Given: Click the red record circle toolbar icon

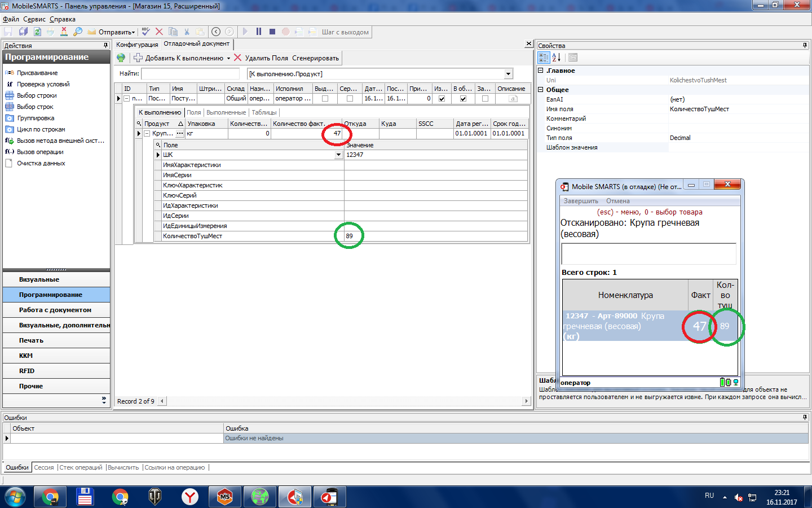Looking at the screenshot, I should coord(286,32).
